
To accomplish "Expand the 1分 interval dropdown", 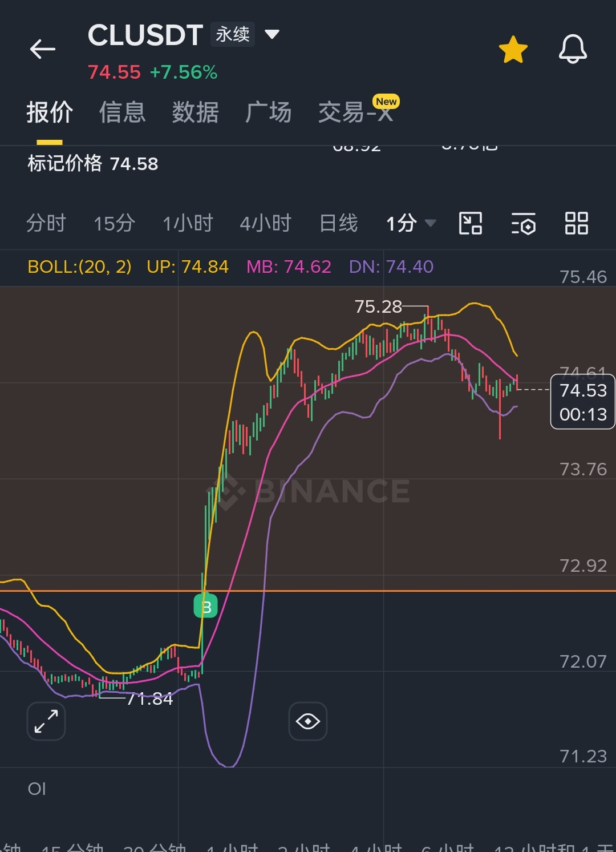I will pos(411,223).
